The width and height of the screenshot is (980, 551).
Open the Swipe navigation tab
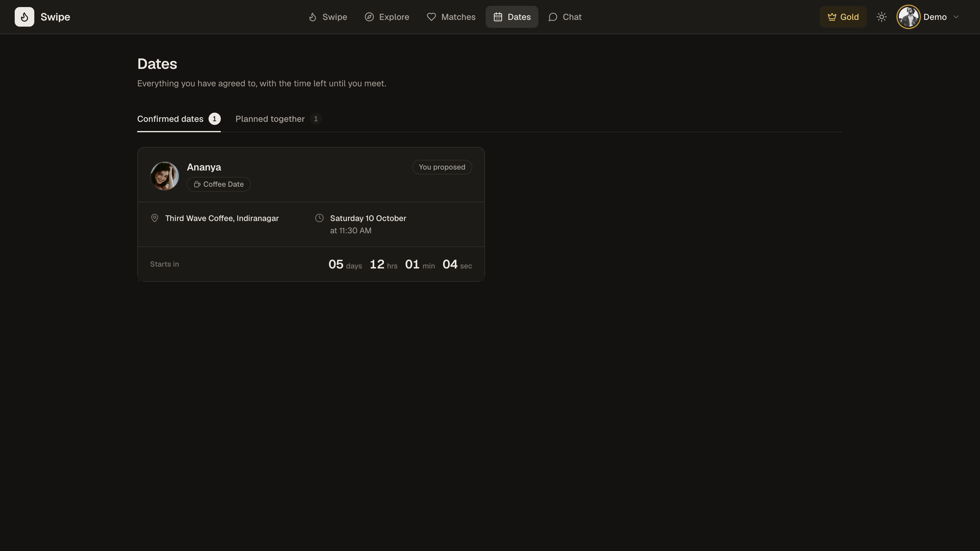(x=328, y=17)
